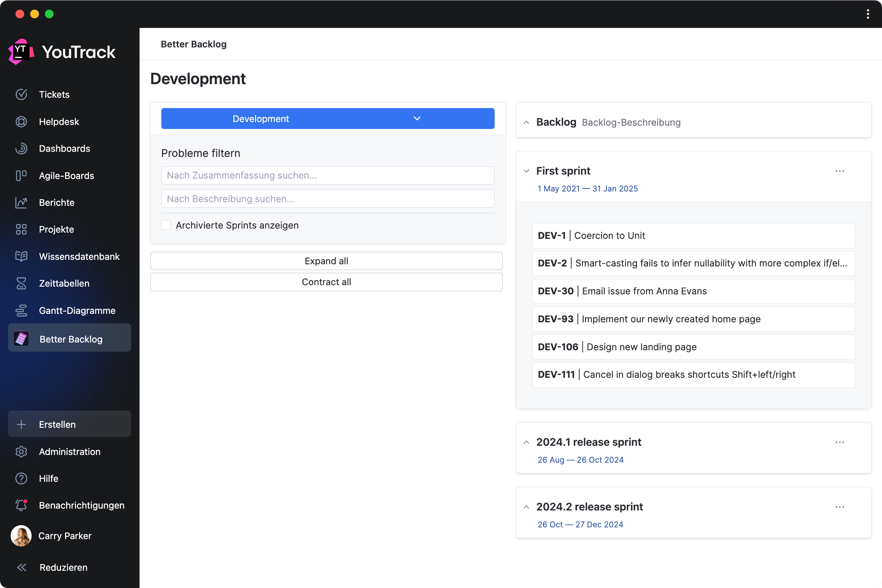Open Berichte chart icon
Image resolution: width=882 pixels, height=588 pixels.
(21, 202)
